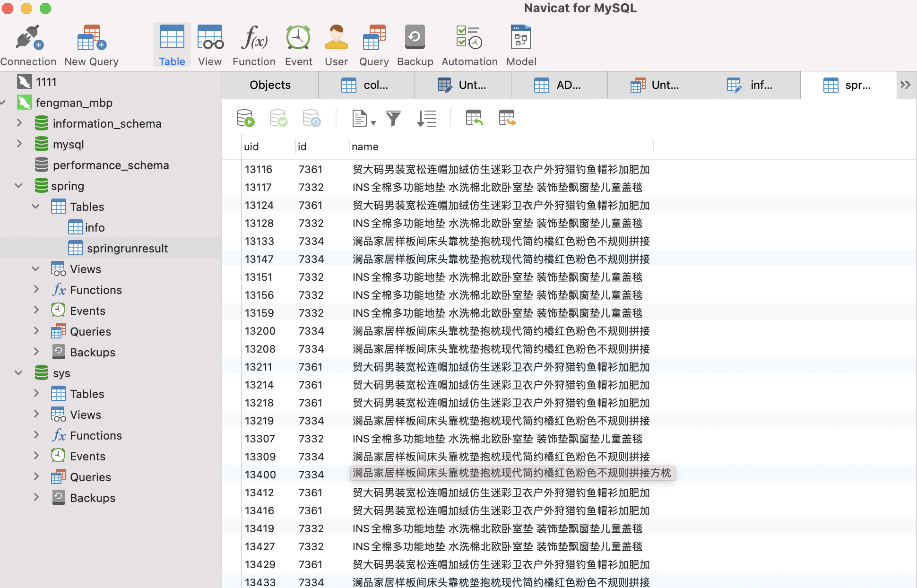The width and height of the screenshot is (917, 588).
Task: Click the name column header
Action: click(502, 147)
